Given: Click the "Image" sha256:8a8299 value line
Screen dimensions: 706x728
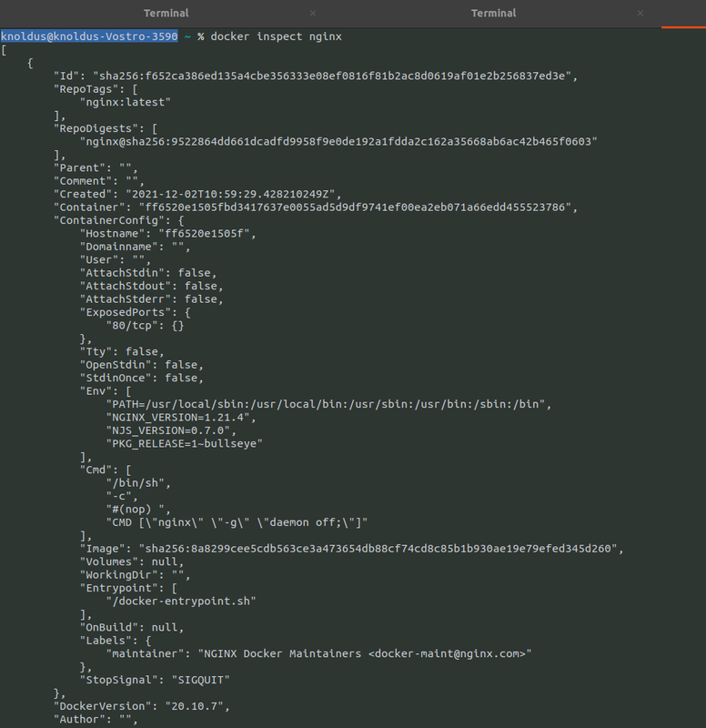Looking at the screenshot, I should [x=351, y=549].
